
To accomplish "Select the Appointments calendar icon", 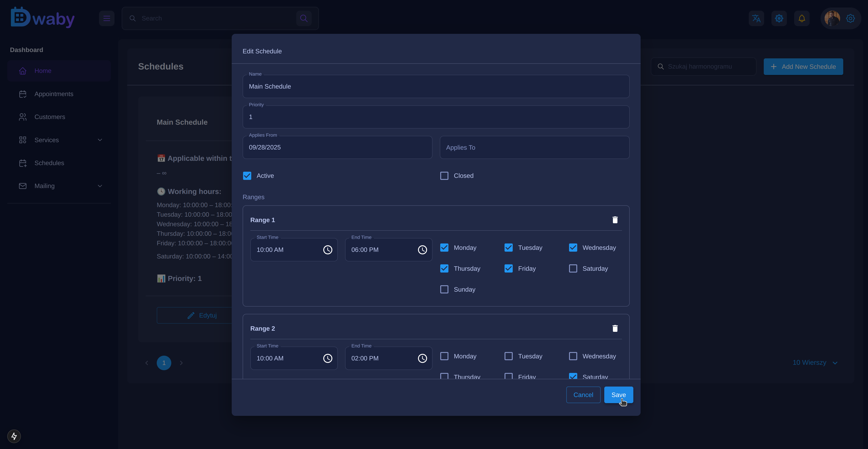I will [x=22, y=94].
